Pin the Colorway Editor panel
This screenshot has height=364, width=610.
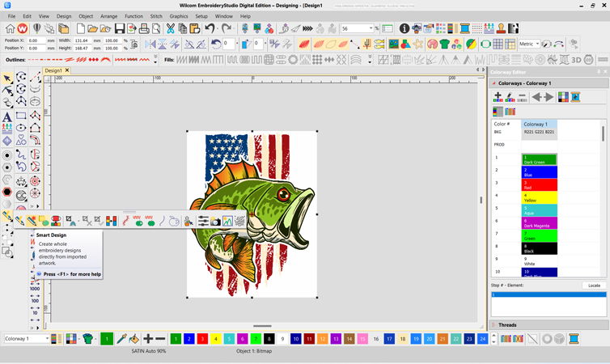click(x=599, y=71)
